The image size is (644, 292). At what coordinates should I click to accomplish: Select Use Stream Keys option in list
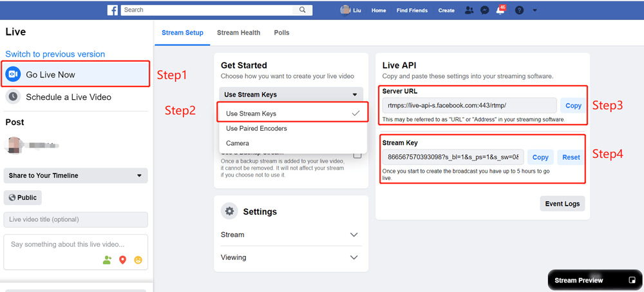(293, 113)
